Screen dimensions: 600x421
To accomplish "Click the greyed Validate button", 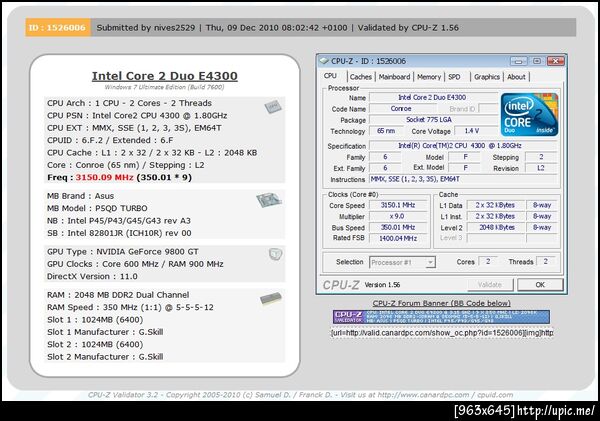I will (490, 285).
